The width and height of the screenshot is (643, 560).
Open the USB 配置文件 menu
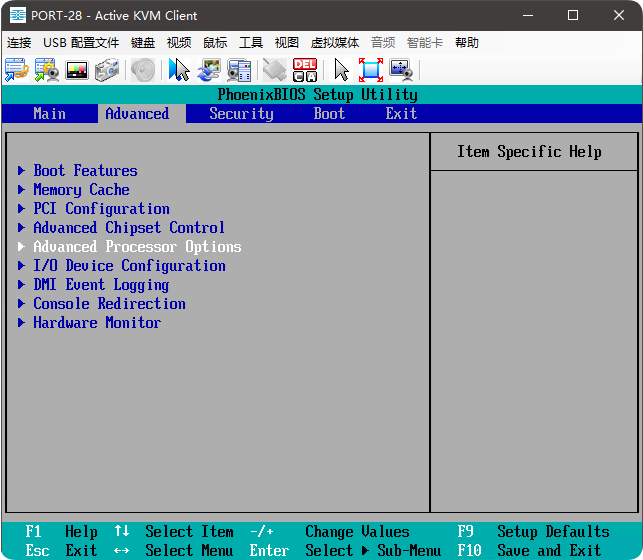pos(81,43)
